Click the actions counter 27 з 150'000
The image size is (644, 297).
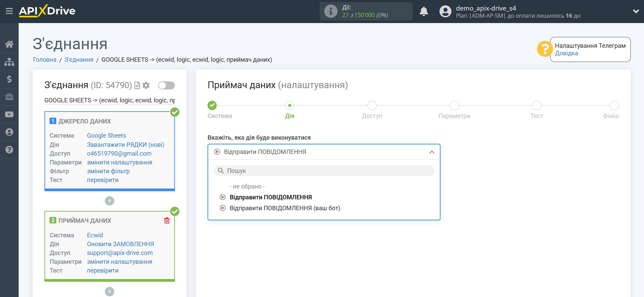[365, 15]
